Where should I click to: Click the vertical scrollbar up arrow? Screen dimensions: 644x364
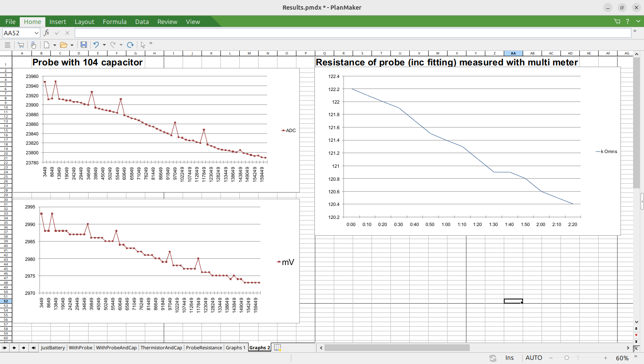tap(636, 54)
